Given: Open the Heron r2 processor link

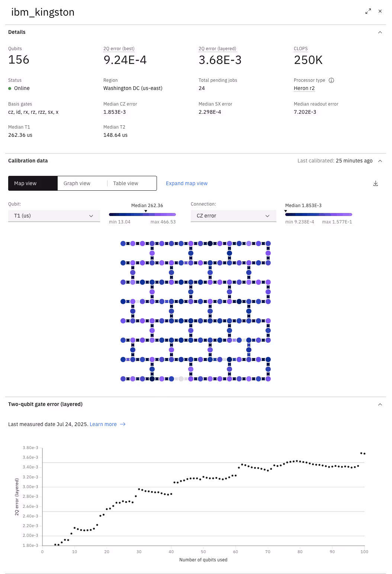Looking at the screenshot, I should (x=304, y=88).
